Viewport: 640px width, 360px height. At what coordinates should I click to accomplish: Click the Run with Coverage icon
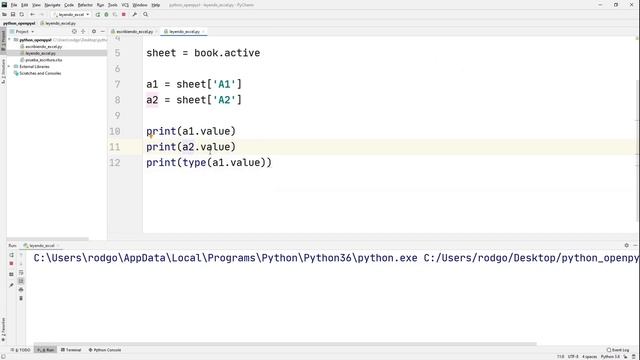(x=115, y=14)
